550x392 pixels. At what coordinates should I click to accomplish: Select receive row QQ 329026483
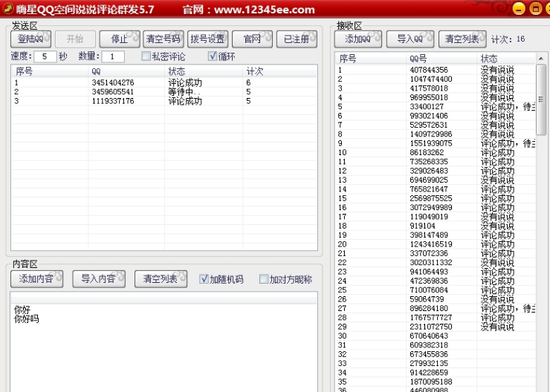(x=436, y=171)
